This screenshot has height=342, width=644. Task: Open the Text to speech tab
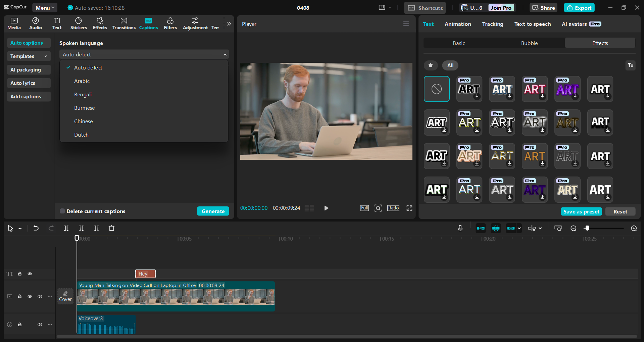click(532, 24)
